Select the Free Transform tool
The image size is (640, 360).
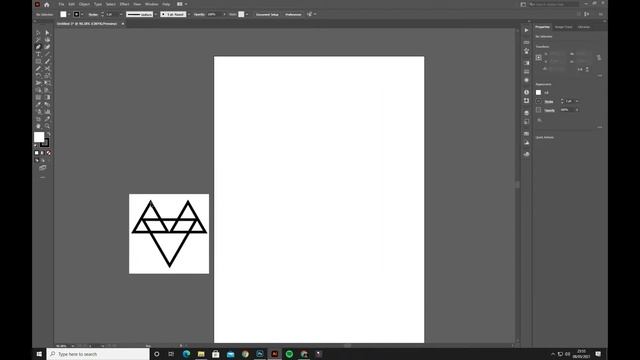(x=47, y=83)
